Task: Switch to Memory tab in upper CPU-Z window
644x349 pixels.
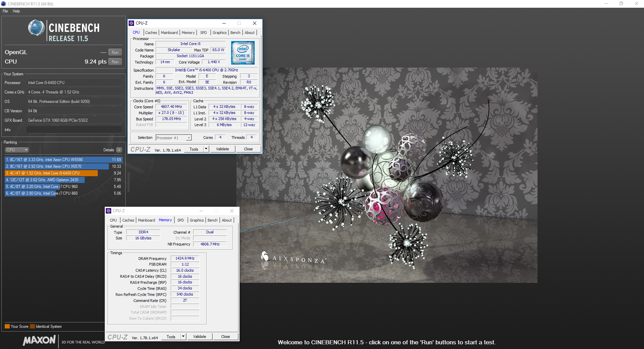Action: pos(188,33)
